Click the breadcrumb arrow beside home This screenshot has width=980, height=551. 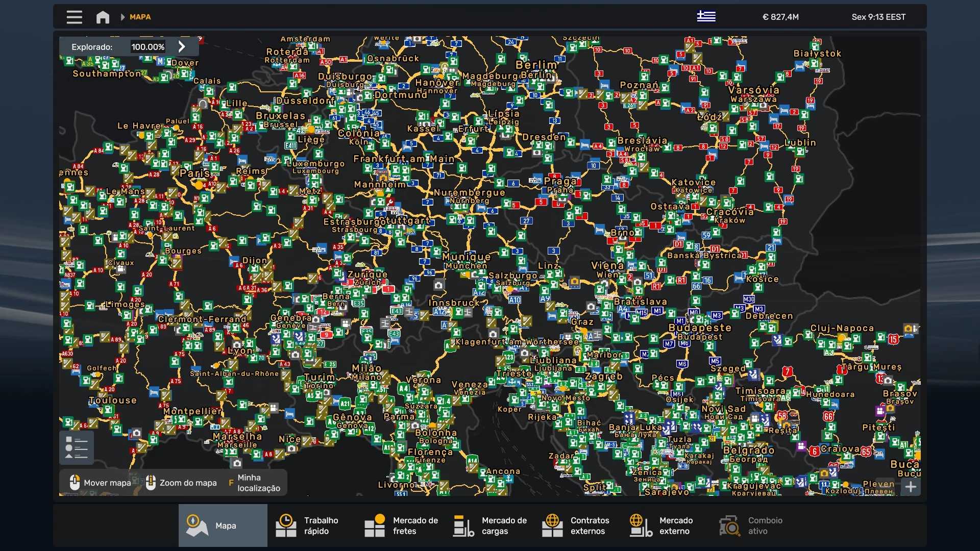coord(122,17)
